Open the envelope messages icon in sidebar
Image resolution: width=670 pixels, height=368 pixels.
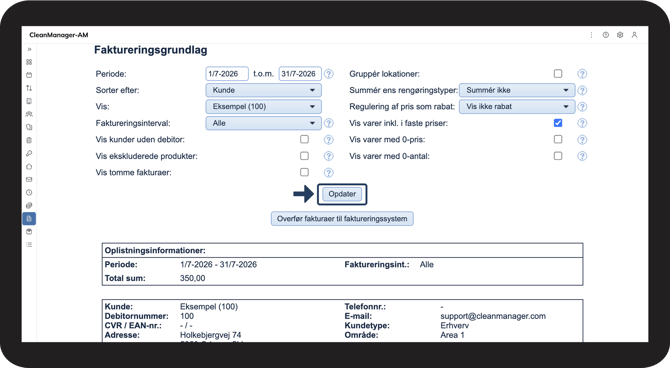coord(29,180)
